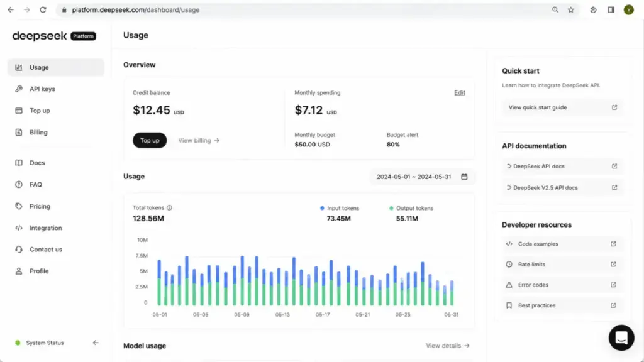
Task: Click the bookmark icon for Best practices
Action: tap(509, 305)
